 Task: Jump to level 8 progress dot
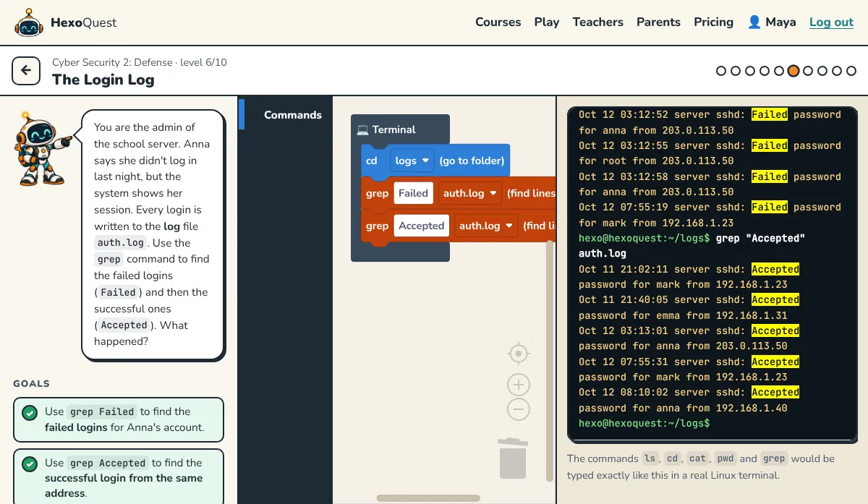point(822,71)
